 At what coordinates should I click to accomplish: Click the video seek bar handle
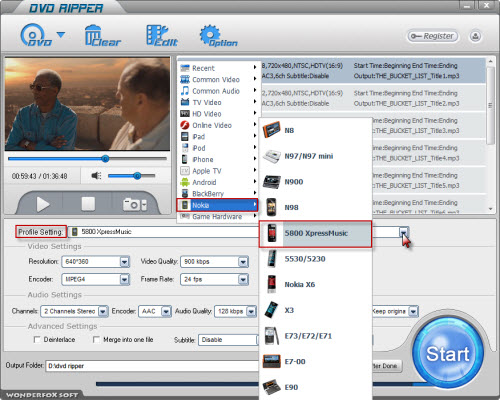pos(105,159)
